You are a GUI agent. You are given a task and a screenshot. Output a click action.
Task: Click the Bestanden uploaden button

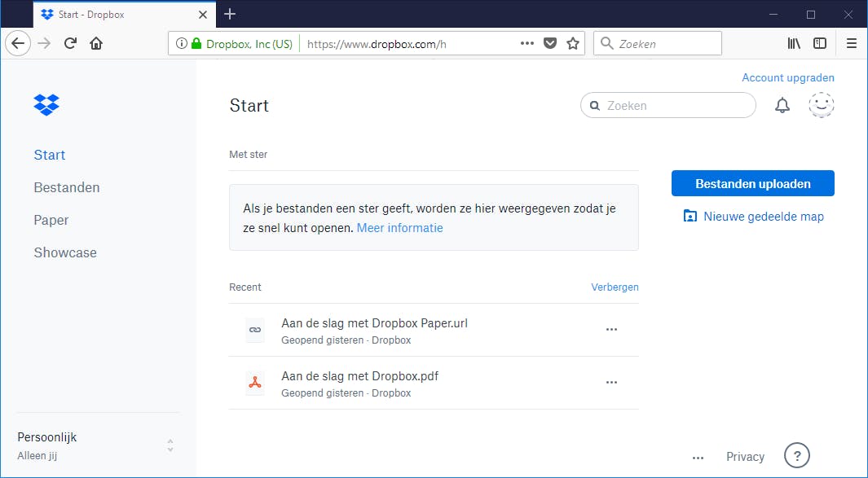click(752, 183)
